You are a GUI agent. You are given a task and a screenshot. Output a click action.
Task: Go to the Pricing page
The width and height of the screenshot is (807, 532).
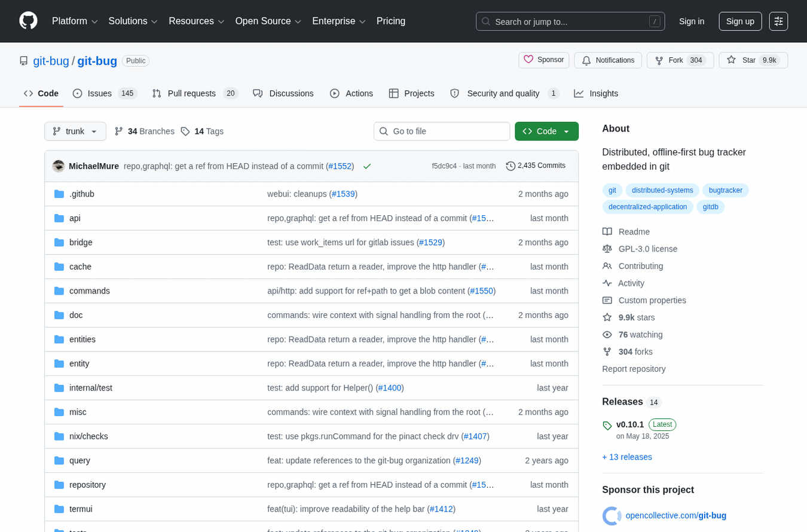[391, 21]
